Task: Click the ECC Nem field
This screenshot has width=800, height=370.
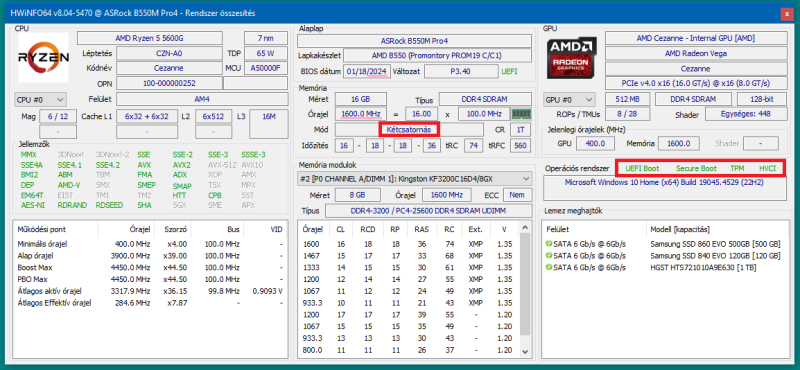Action: (517, 195)
